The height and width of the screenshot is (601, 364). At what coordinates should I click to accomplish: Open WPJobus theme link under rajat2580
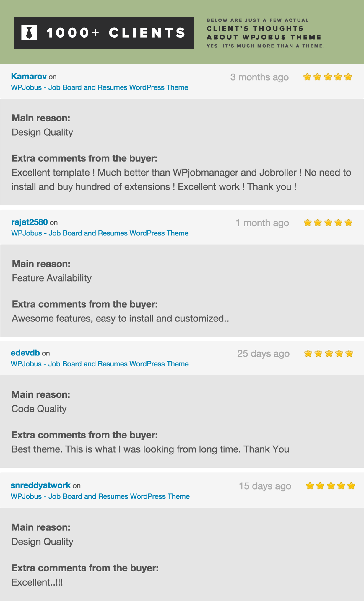pyautogui.click(x=100, y=233)
